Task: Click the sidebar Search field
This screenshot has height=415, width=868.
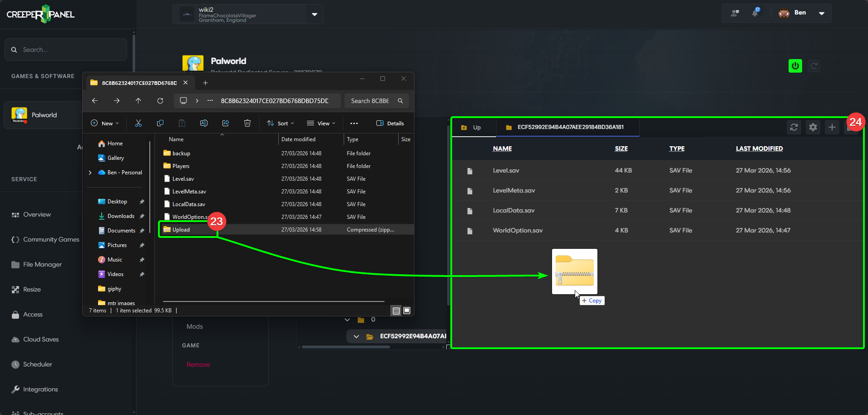Action: point(66,49)
